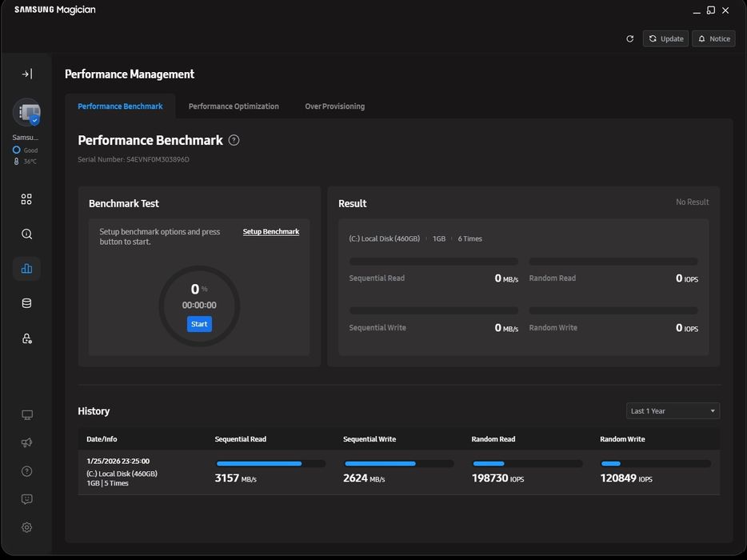
Task: Click the 36°C temperature reading
Action: [26, 161]
